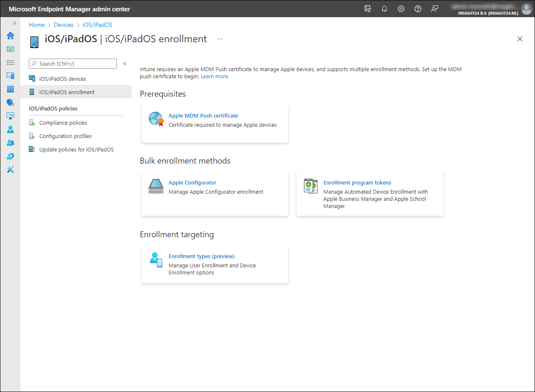Viewport: 535px width, 392px height.
Task: Select iOS/iPadOS enrollment menu item
Action: (x=76, y=92)
